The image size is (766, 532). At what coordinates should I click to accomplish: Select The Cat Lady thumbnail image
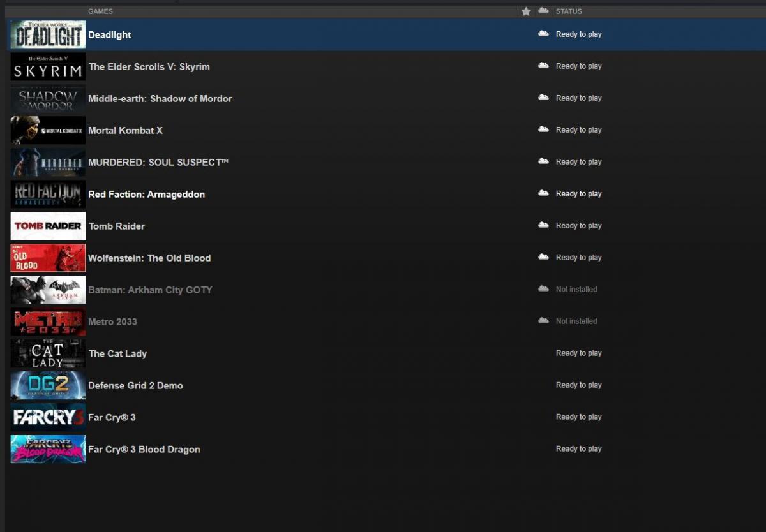pos(48,353)
